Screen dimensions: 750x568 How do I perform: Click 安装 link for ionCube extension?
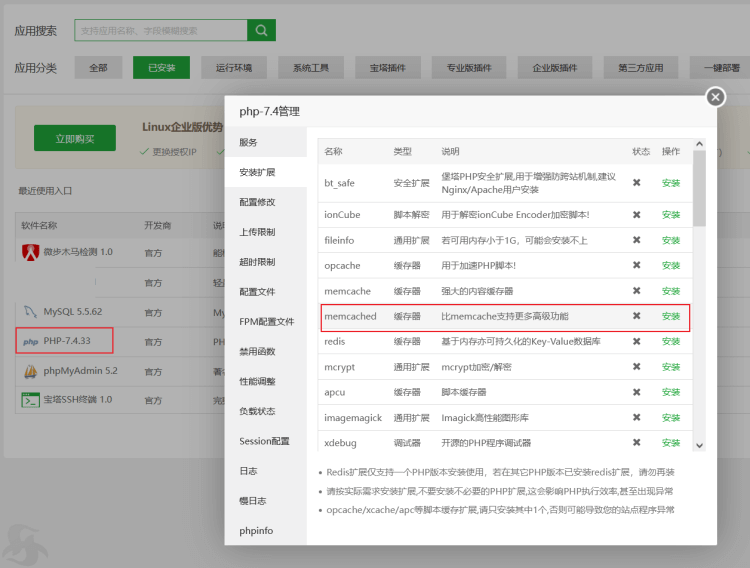click(671, 215)
